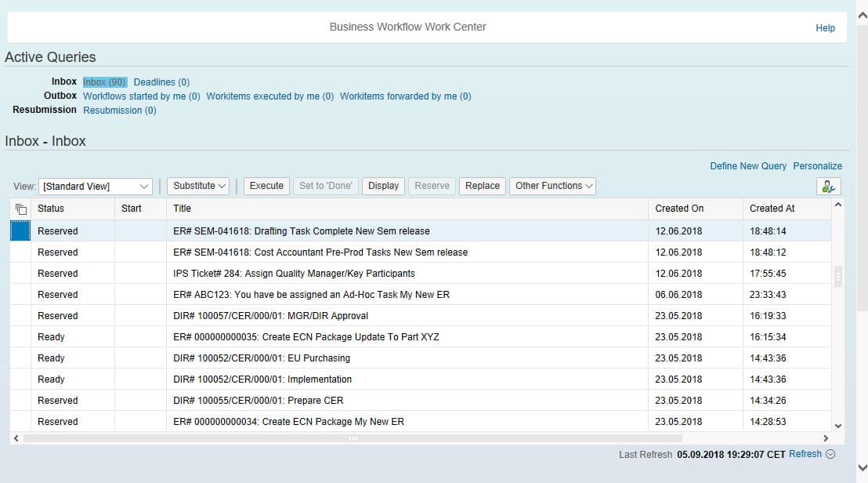The image size is (868, 483).
Task: Click the Replace button
Action: 482,186
